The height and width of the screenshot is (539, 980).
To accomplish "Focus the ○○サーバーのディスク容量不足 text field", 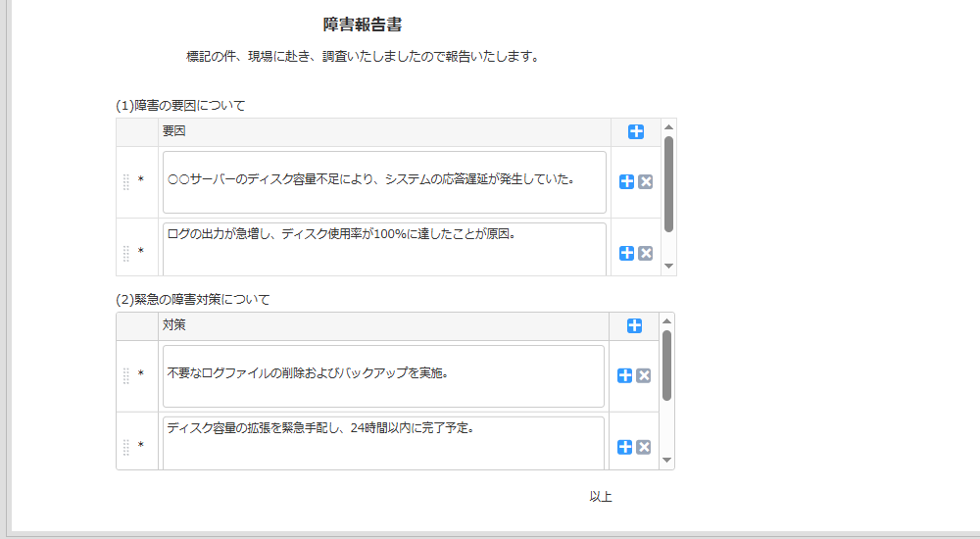I will tap(384, 182).
